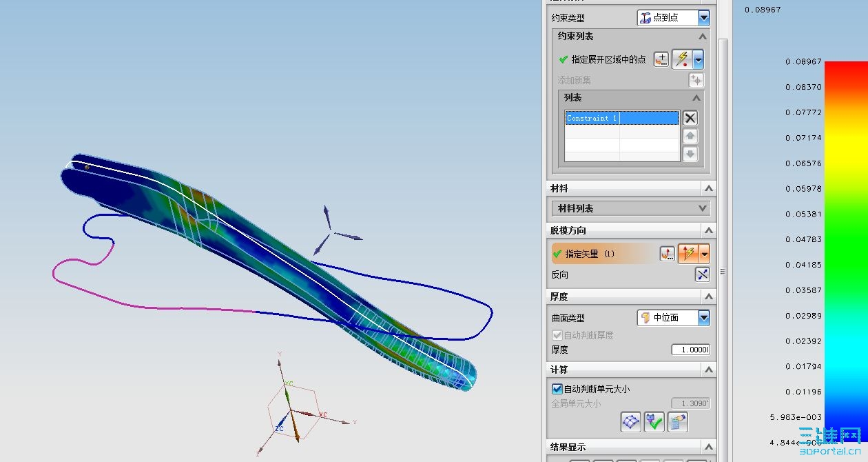Move constraint down with arrow icon
868x462 pixels.
pos(690,154)
